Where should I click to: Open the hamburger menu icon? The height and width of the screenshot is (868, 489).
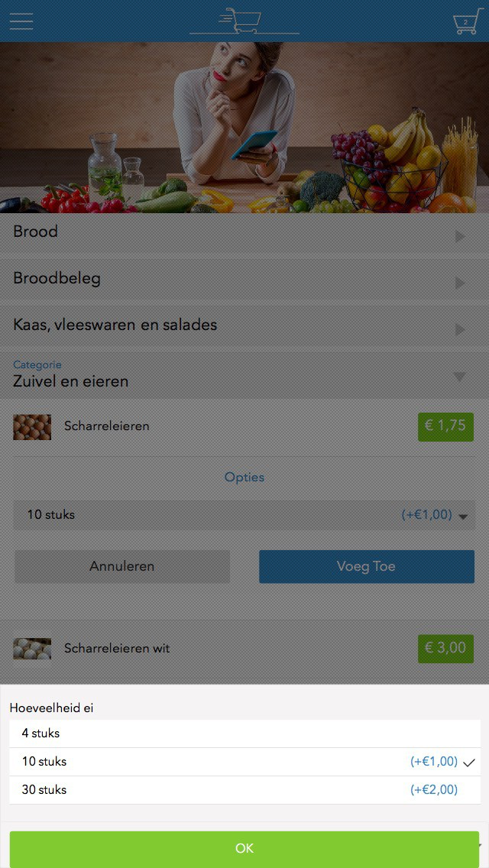pos(21,21)
